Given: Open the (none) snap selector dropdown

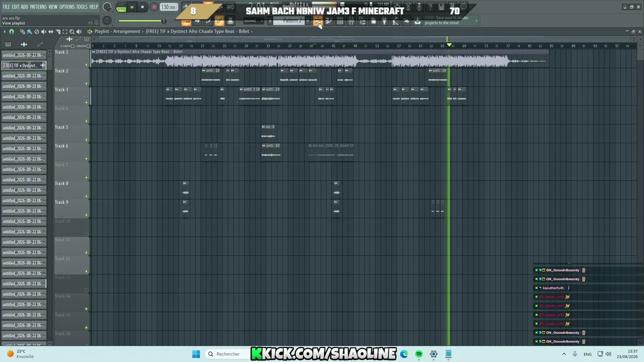Looking at the screenshot, I should tap(253, 21).
